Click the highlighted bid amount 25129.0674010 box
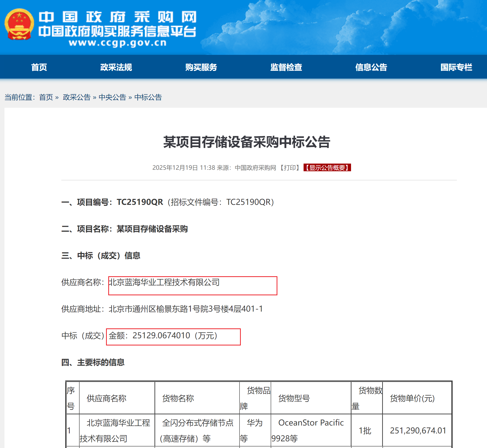Image resolution: width=487 pixels, height=448 pixels. [x=173, y=337]
